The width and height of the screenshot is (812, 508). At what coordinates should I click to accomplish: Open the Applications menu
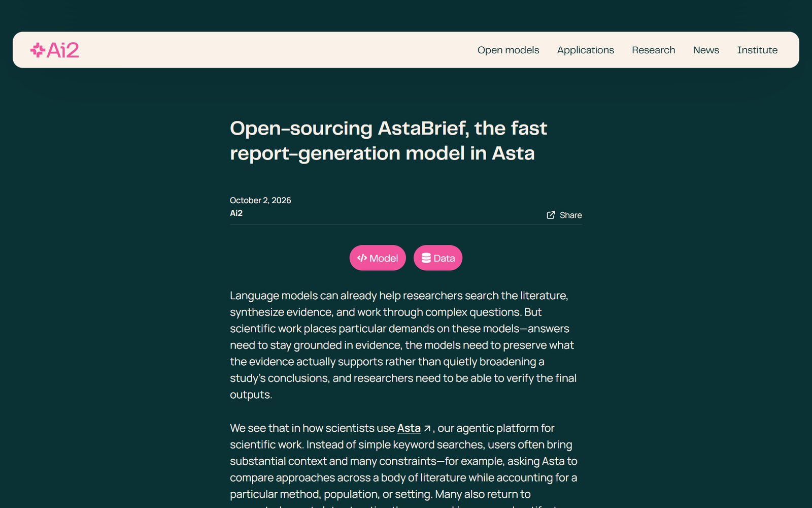click(x=585, y=50)
